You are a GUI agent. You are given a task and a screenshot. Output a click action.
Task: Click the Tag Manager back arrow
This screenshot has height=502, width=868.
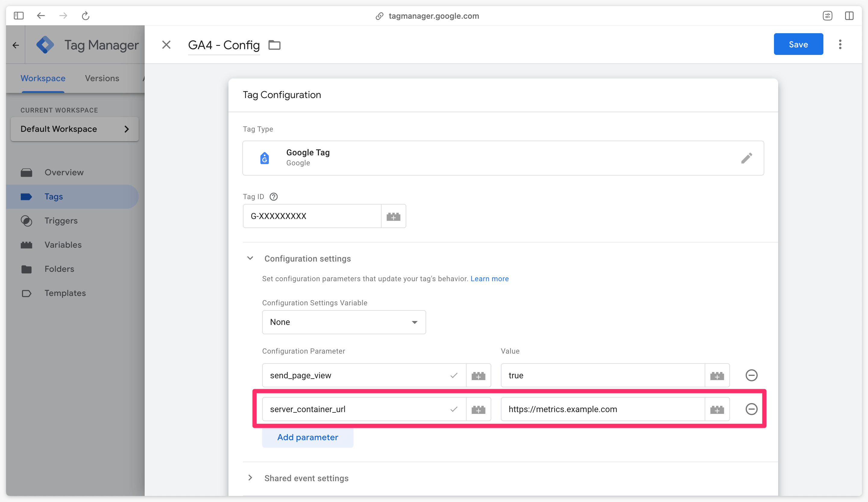click(15, 45)
